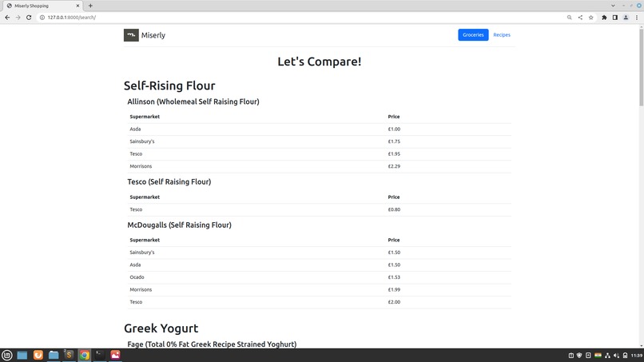Click the Morrisons £1.99 price
This screenshot has width=644, height=362.
tap(394, 289)
